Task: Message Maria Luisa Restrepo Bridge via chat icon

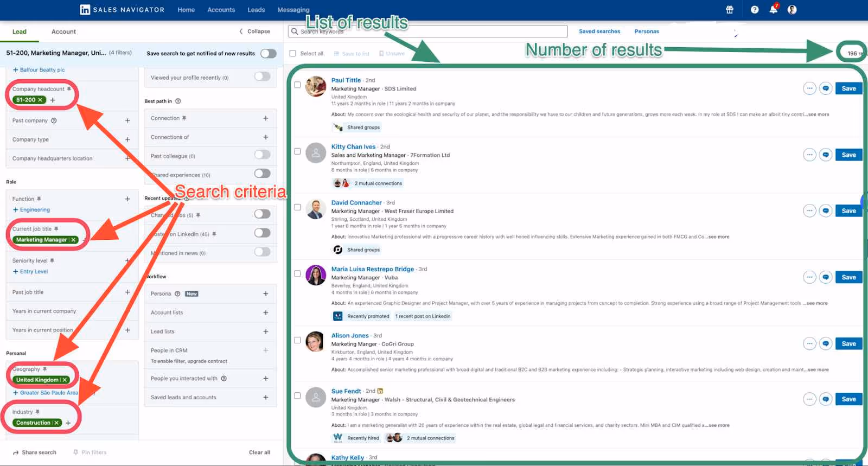Action: (x=826, y=277)
